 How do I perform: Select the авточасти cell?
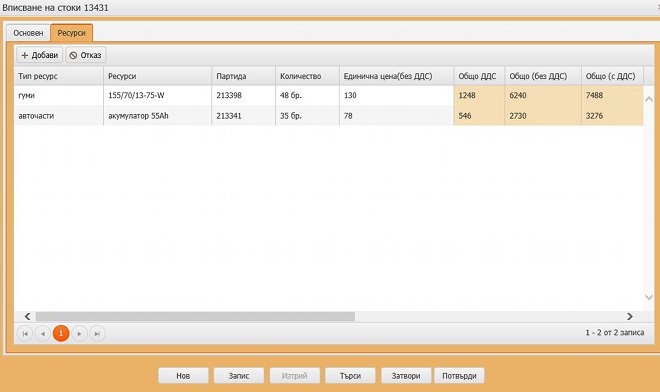click(59, 116)
